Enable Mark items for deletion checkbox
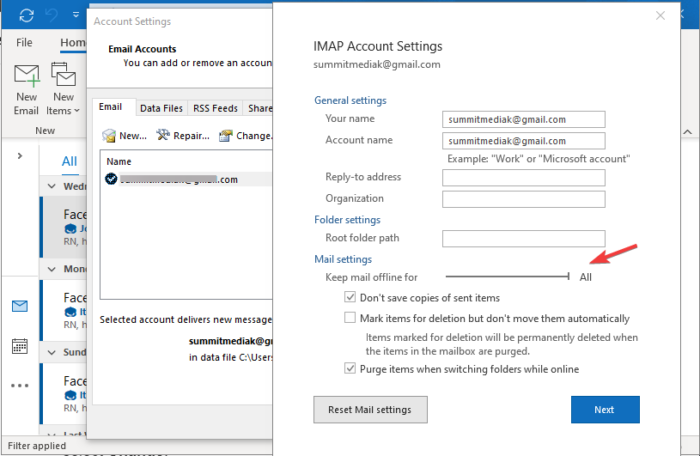 point(350,318)
